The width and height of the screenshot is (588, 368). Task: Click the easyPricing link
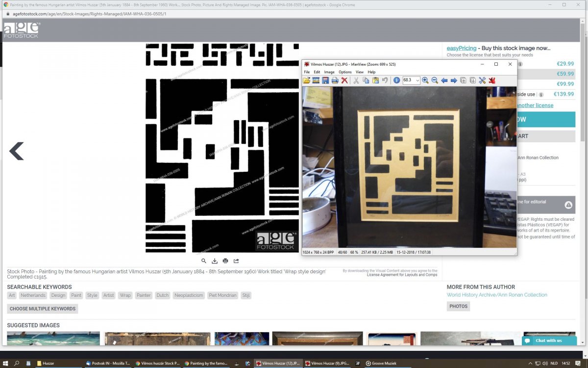462,48
